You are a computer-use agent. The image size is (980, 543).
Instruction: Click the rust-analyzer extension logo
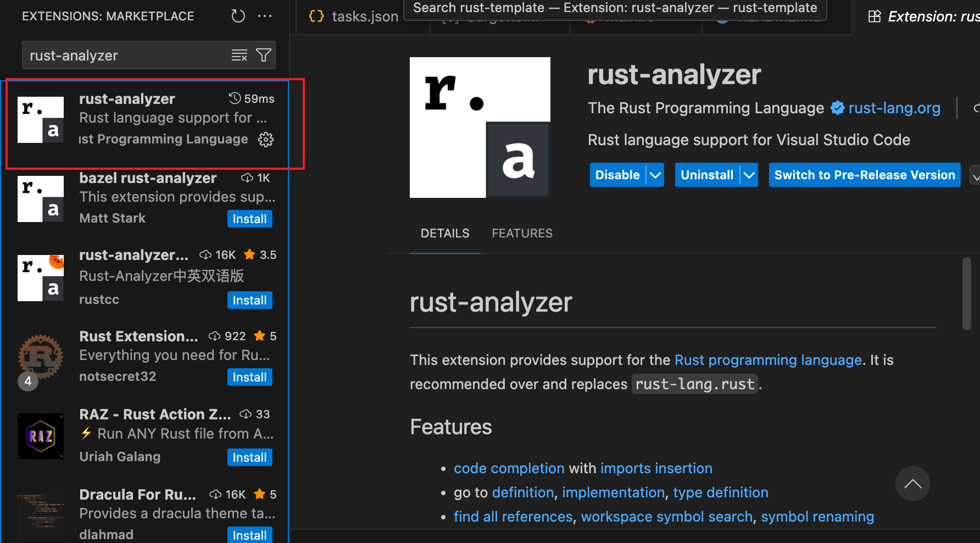480,127
